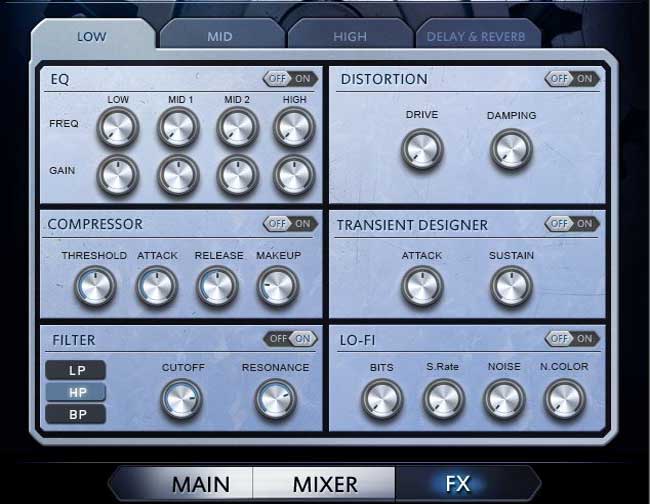Select the BP filter type
This screenshot has height=504, width=650.
pos(76,414)
